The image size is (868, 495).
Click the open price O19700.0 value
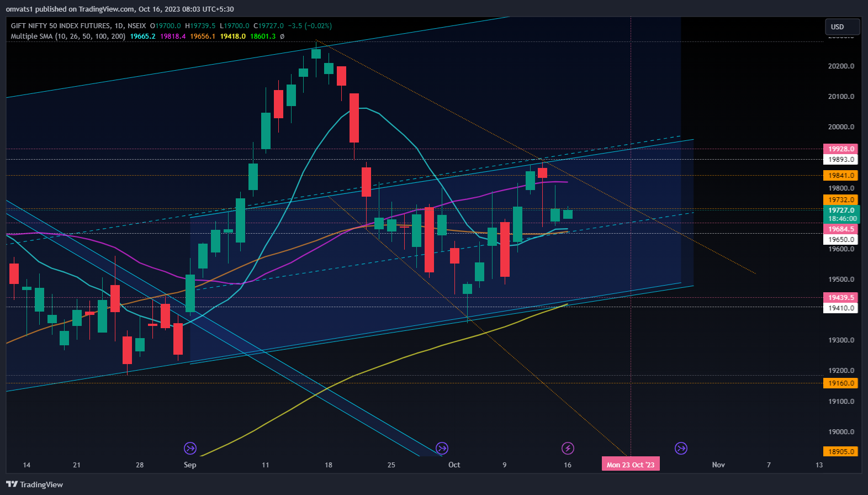[165, 26]
